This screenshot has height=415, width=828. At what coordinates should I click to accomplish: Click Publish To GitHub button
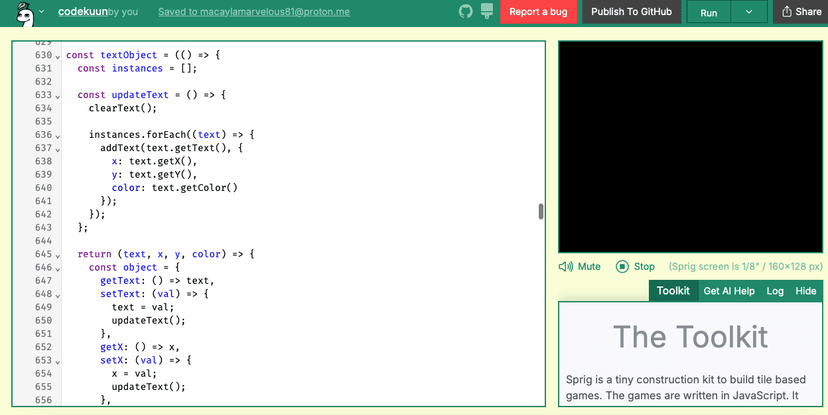633,12
